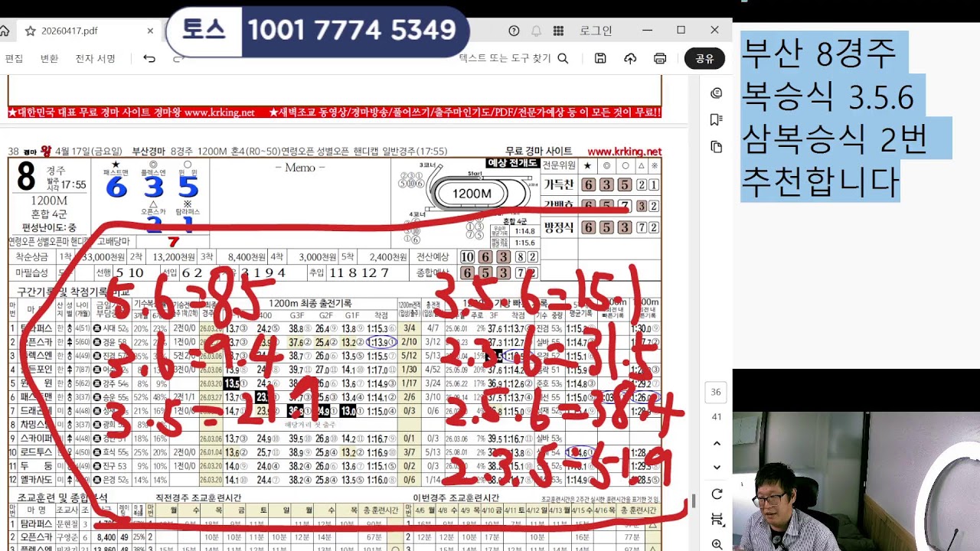Click the Acrobat home icon
This screenshot has height=551, width=980.
4,31
